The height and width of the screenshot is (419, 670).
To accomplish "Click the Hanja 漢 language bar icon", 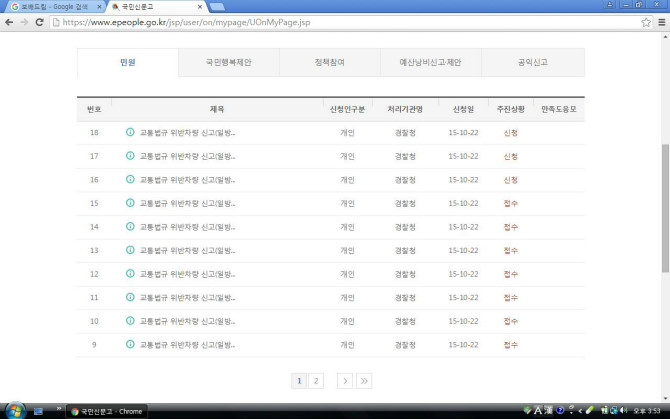I will [549, 410].
